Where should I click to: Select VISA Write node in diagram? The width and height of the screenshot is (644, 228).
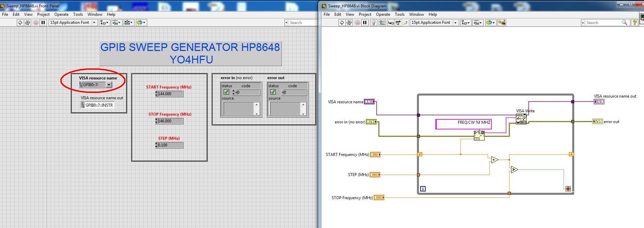(521, 119)
